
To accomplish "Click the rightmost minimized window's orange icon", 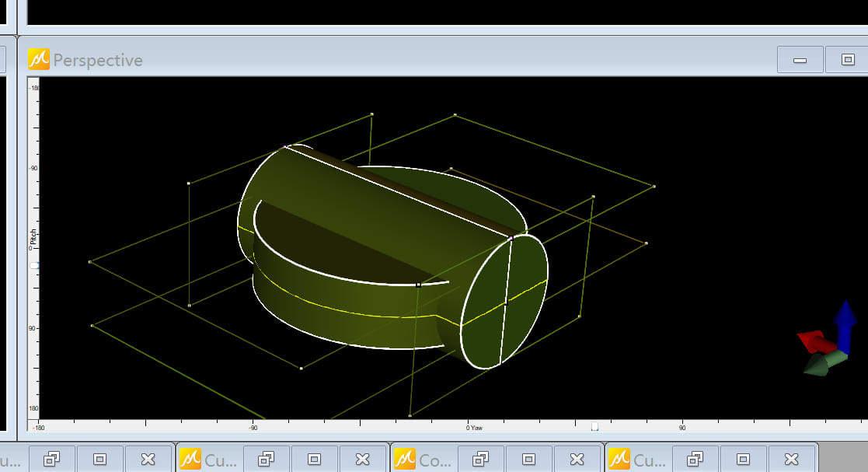I will pyautogui.click(x=620, y=459).
